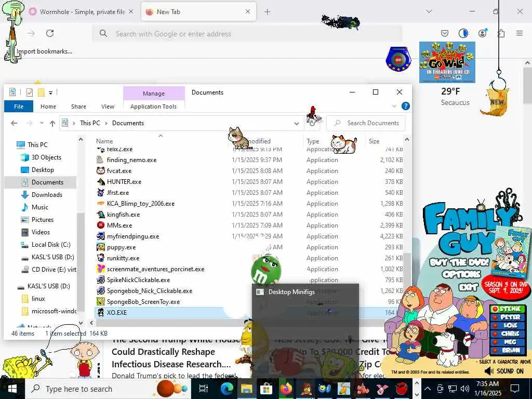Screen dimensions: 532x399
Task: Open the volume control in system tray
Action: (465, 389)
